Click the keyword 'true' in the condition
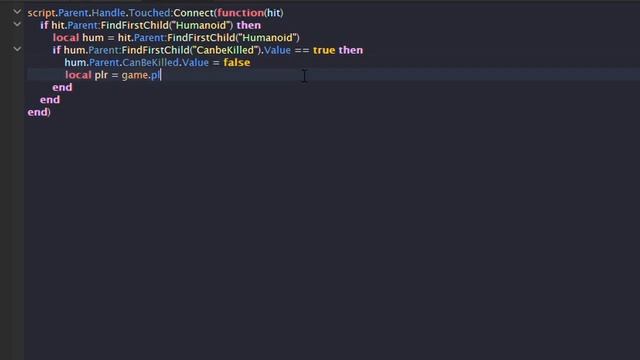The height and width of the screenshot is (360, 640). [324, 50]
